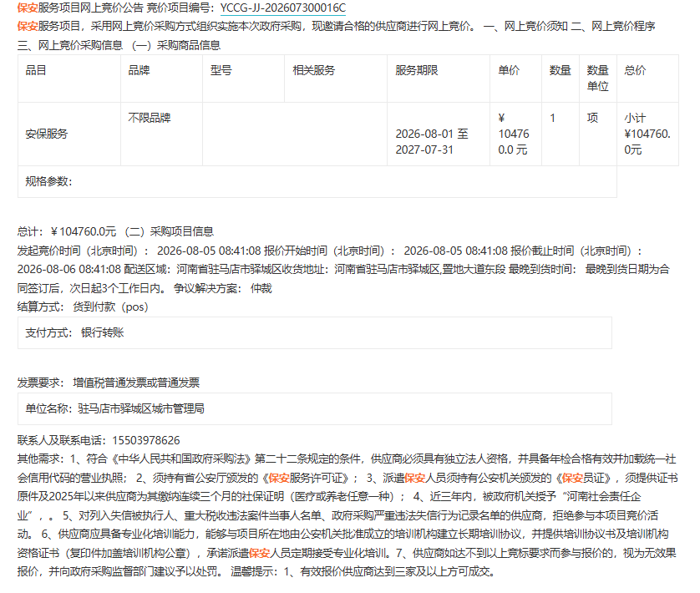
Task: Click the 品牌 column header
Action: coord(161,79)
